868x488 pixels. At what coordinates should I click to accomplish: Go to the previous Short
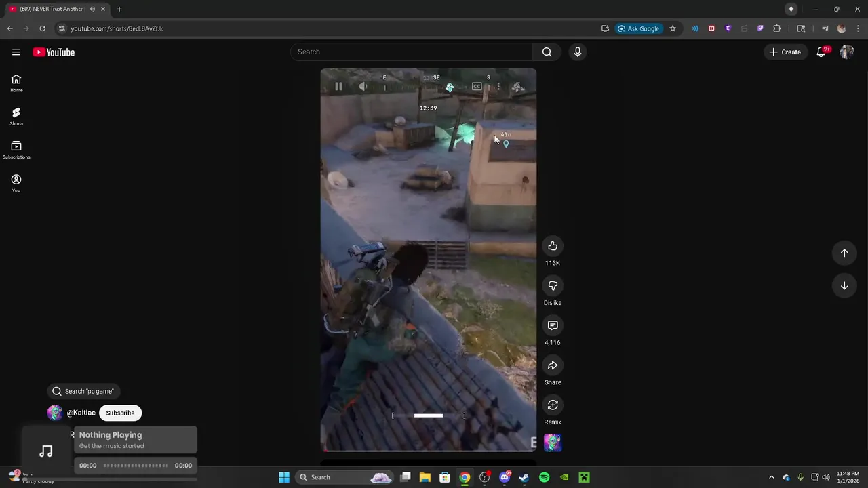[x=844, y=253]
